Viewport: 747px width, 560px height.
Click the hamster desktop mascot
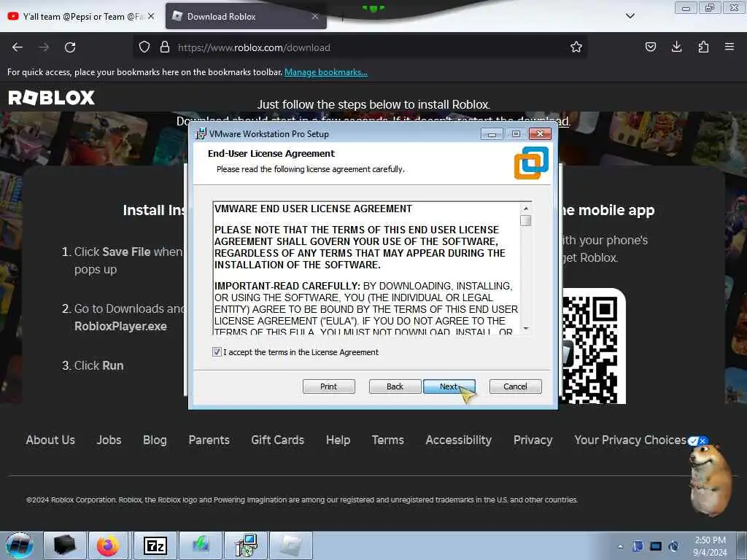pos(711,480)
